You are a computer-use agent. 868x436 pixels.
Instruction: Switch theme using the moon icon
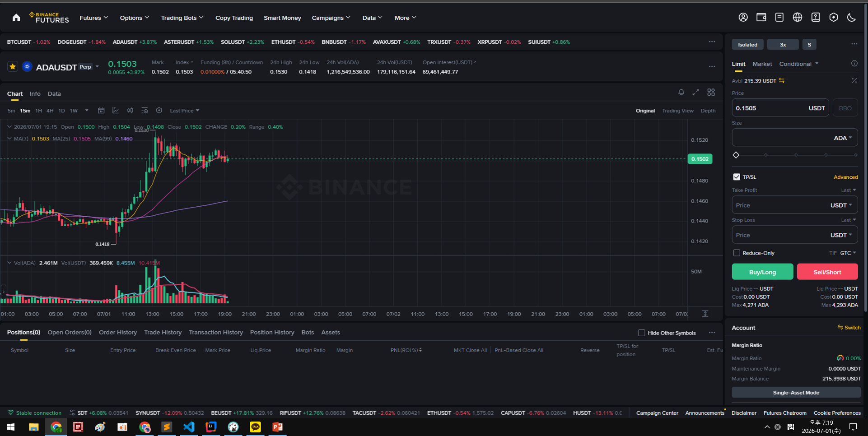[x=851, y=17]
